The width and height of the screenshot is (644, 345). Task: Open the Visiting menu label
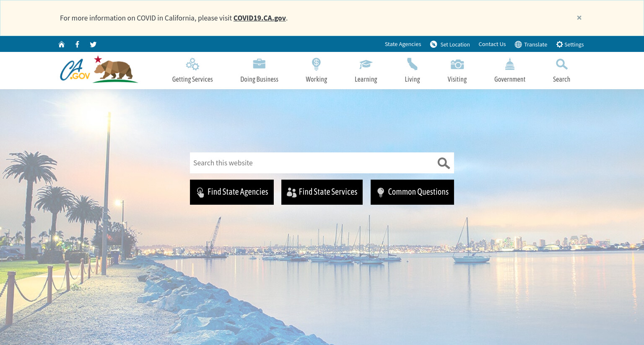[x=457, y=79]
